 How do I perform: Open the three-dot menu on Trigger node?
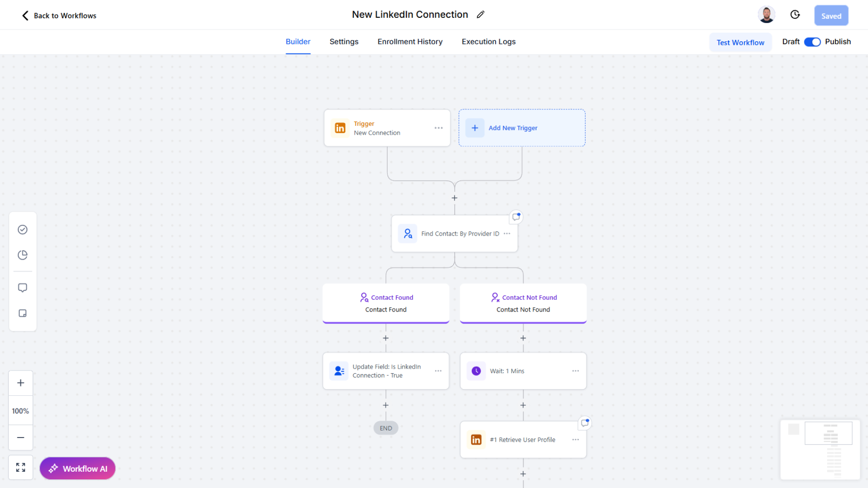click(x=439, y=128)
